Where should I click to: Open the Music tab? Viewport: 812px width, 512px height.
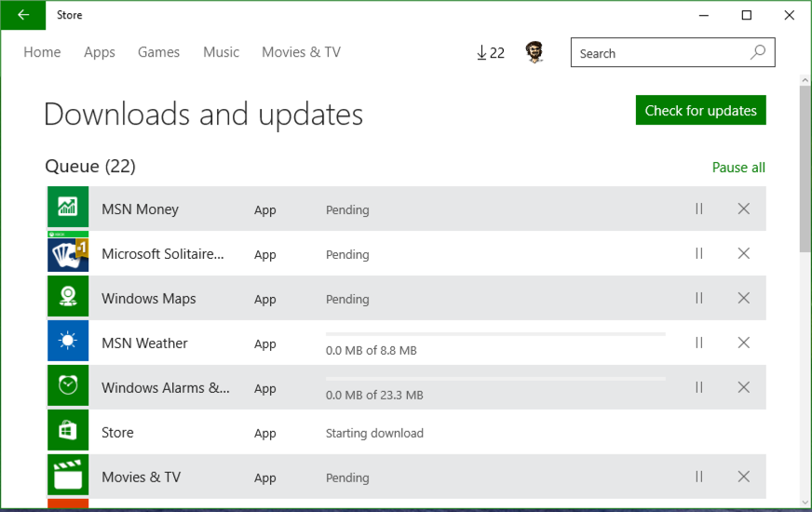pyautogui.click(x=221, y=52)
